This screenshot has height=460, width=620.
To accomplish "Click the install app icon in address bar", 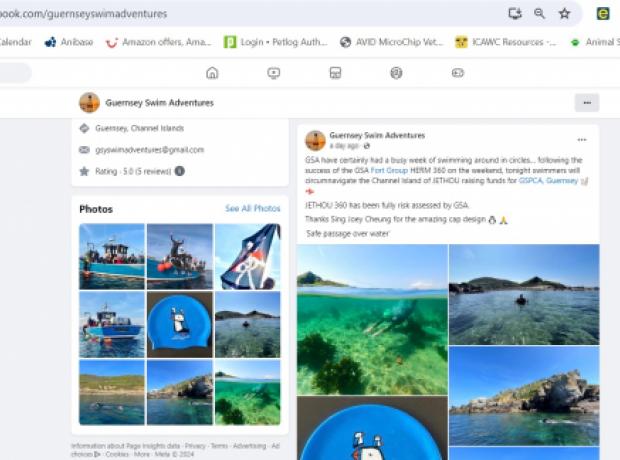I will [x=515, y=13].
